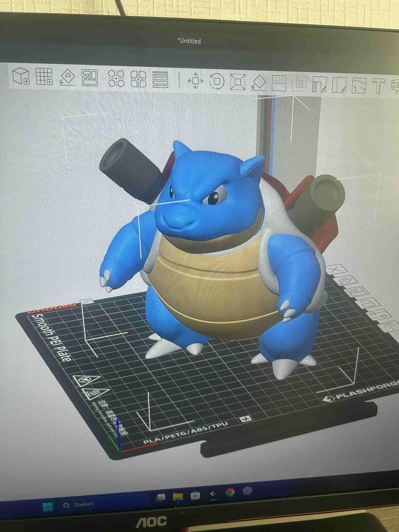Select the Scale tool
This screenshot has width=399, height=532.
click(238, 82)
